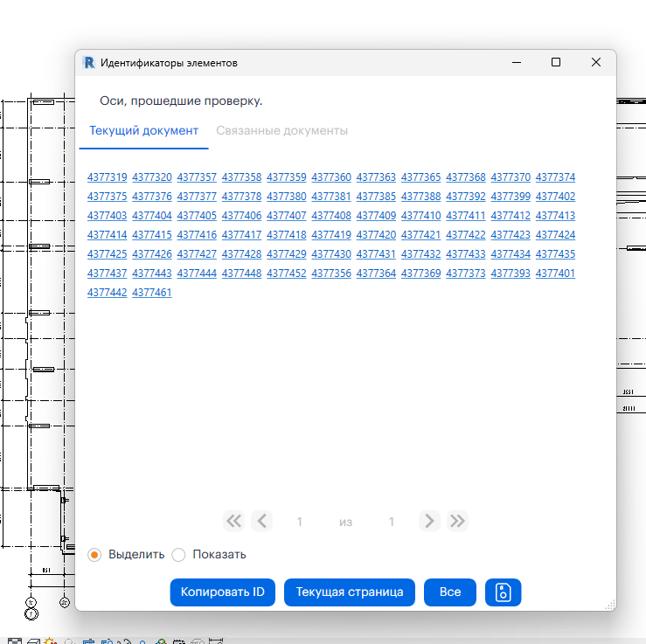The width and height of the screenshot is (646, 644).
Task: Select element ID 4377356
Action: 331,273
